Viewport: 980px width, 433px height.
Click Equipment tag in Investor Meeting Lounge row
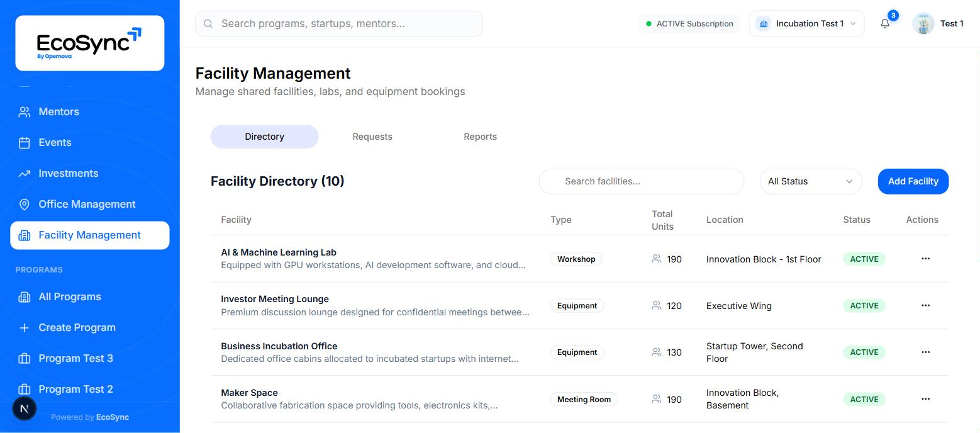click(x=577, y=305)
